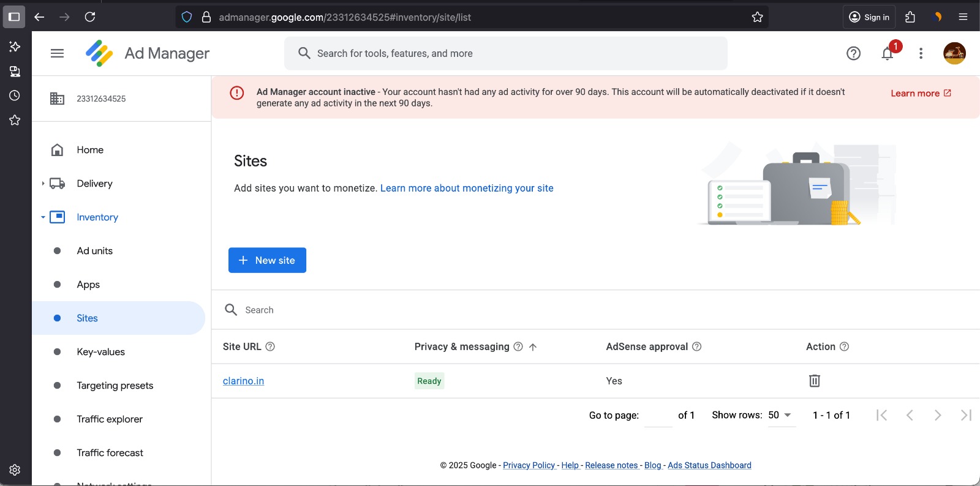Viewport: 980px width, 486px height.
Task: Expand the Delivery section
Action: pyautogui.click(x=43, y=184)
